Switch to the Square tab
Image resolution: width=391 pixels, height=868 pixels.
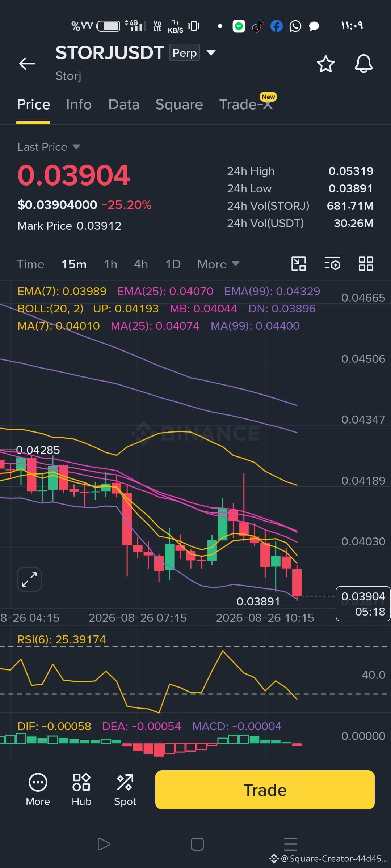(179, 105)
